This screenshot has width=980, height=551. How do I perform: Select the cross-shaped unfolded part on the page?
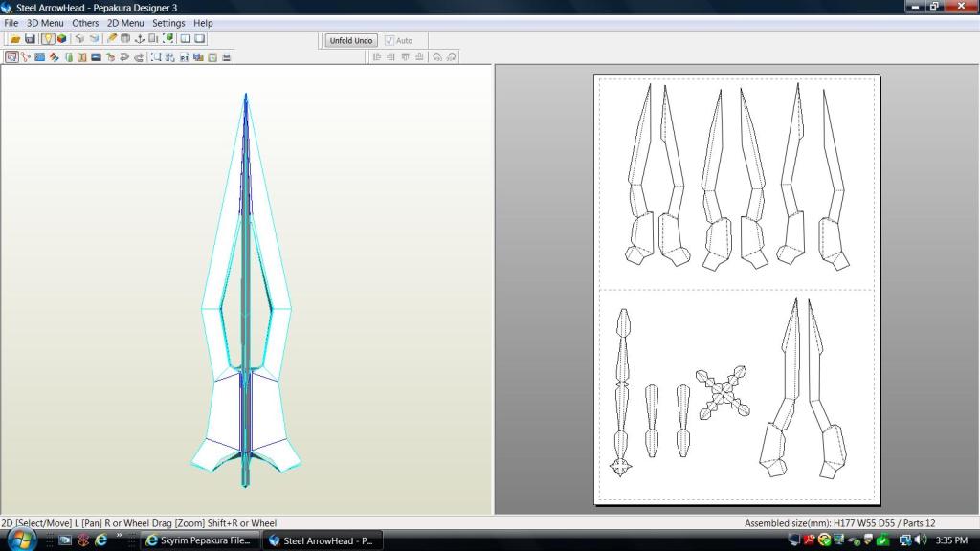723,393
